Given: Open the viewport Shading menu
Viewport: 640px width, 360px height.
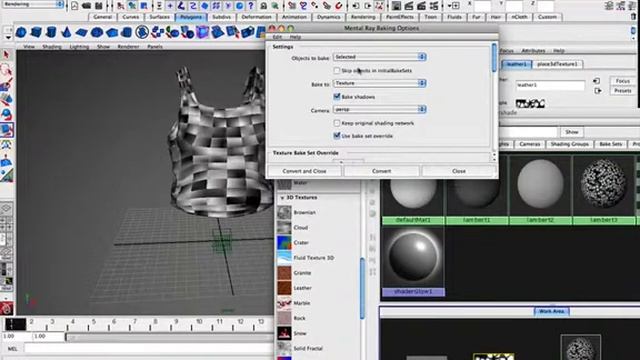Looking at the screenshot, I should click(x=52, y=47).
